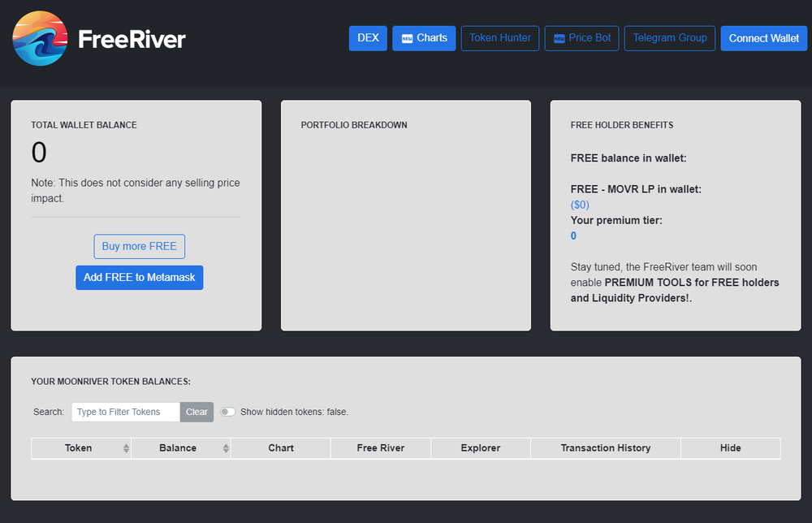Click 'FREE - MOVR LP in wallet:' label
Image resolution: width=812 pixels, height=523 pixels.
[x=636, y=189]
